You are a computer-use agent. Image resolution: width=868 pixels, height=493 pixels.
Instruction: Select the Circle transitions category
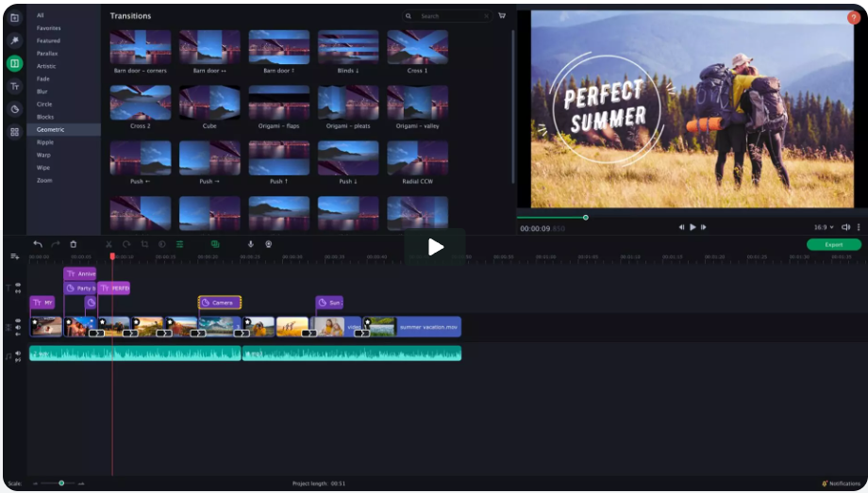tap(44, 104)
